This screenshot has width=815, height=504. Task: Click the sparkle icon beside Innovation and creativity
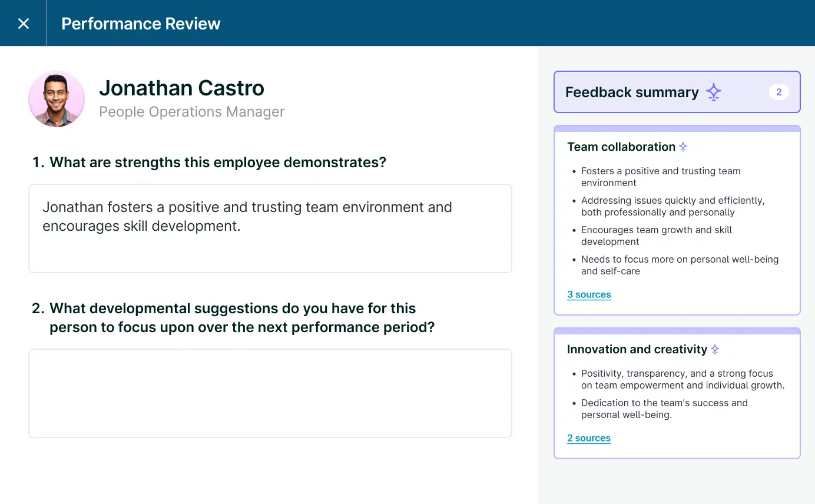pyautogui.click(x=715, y=350)
